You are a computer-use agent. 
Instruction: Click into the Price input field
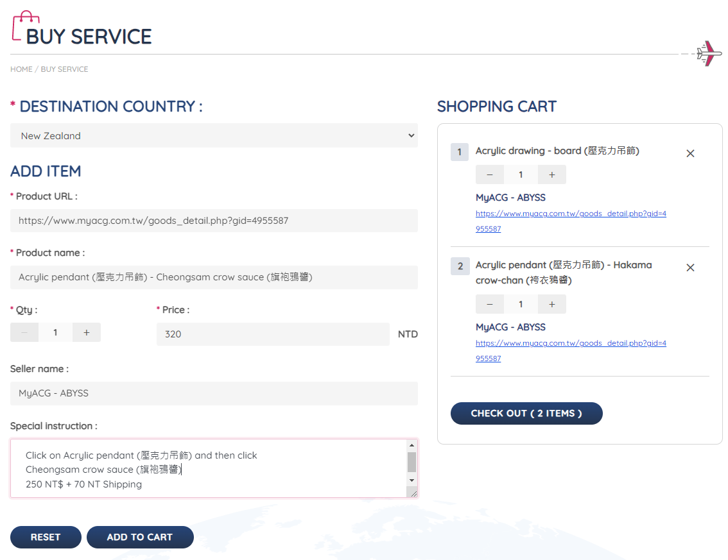pos(273,334)
